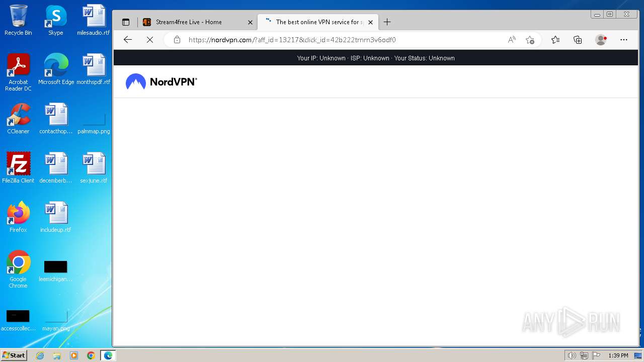Open the Google Chrome desktop shortcut

click(18, 269)
